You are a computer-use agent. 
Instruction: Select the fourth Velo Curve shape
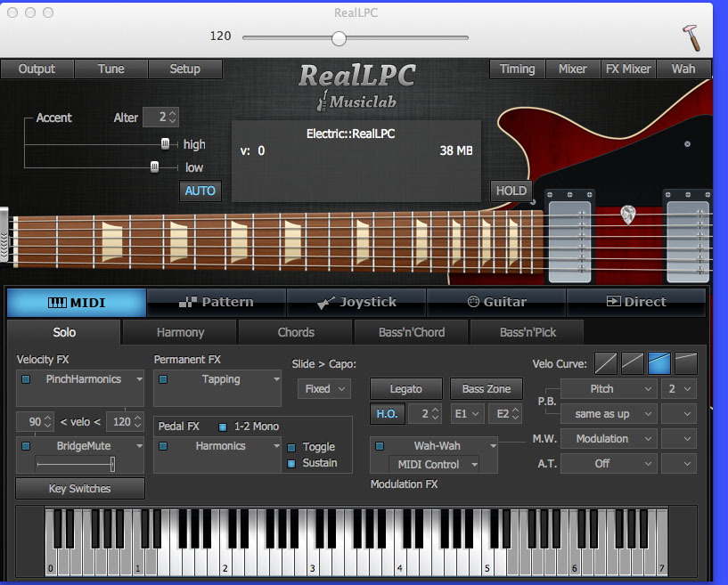tap(686, 363)
